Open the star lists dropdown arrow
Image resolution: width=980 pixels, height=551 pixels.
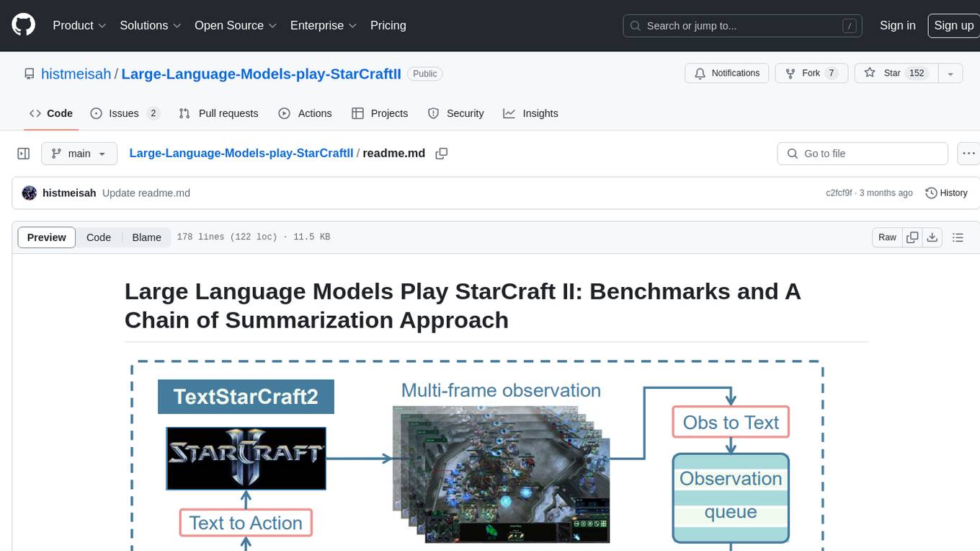click(x=950, y=74)
